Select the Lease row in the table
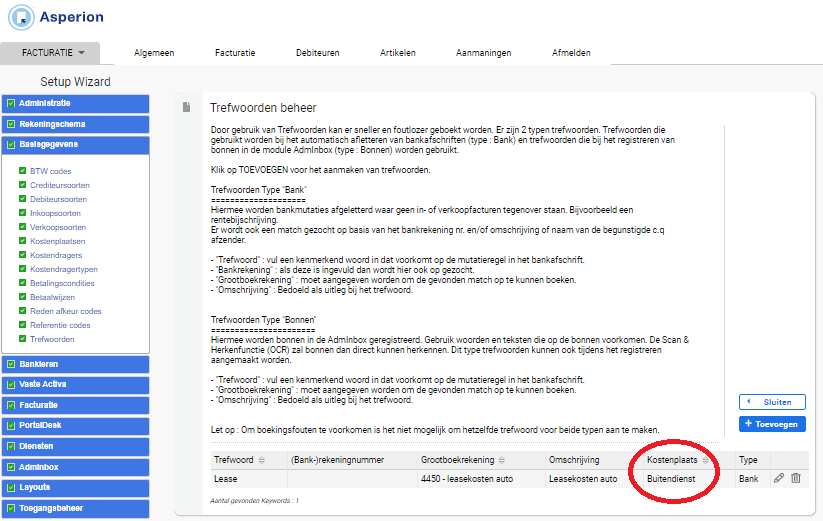This screenshot has width=823, height=521. [x=509, y=479]
